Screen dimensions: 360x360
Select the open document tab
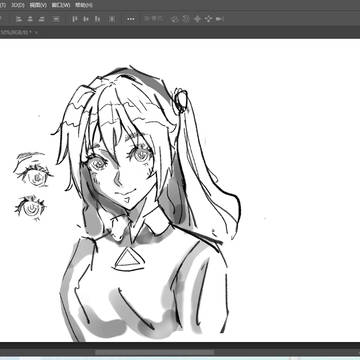tap(18, 33)
